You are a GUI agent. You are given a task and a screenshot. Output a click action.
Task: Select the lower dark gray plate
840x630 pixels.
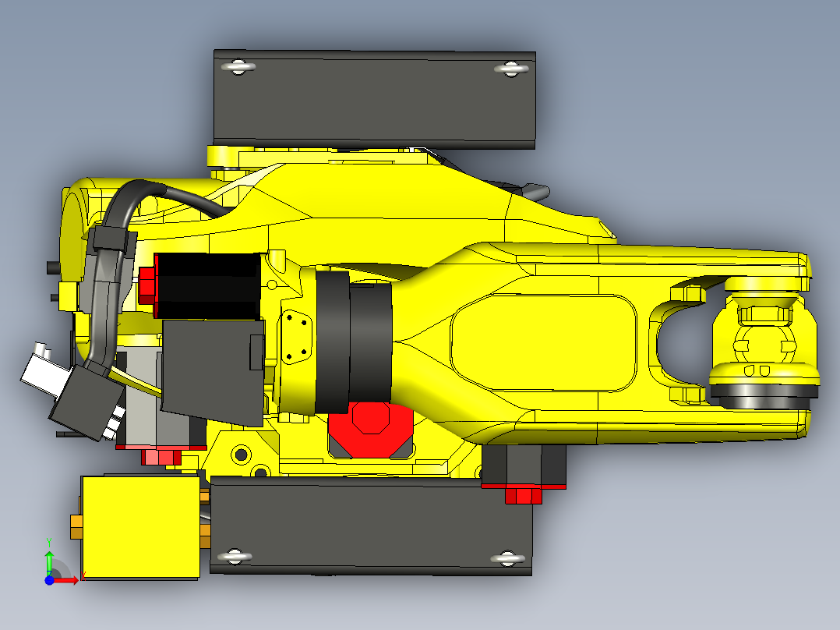[371, 526]
